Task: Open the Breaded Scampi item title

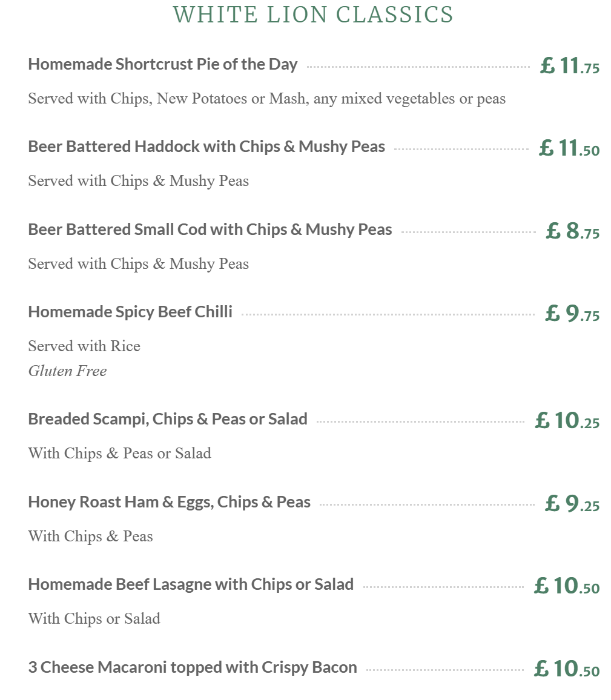Action: tap(168, 419)
